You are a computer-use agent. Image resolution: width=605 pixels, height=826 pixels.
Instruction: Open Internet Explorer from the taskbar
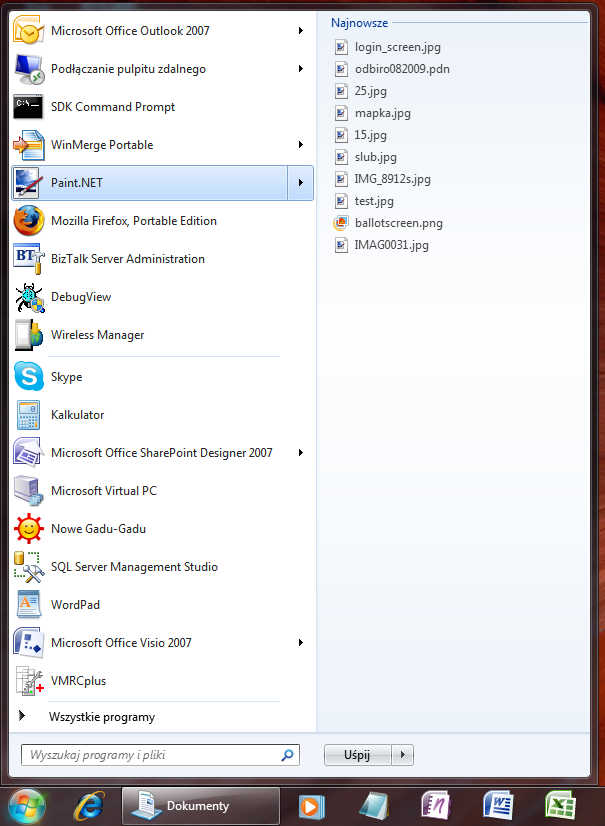(x=89, y=806)
